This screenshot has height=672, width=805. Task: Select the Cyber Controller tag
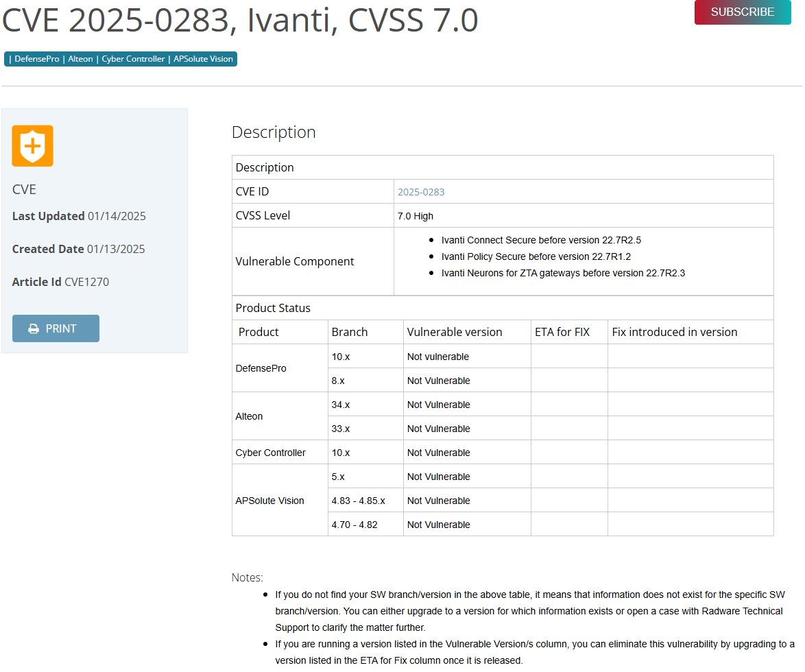(133, 59)
